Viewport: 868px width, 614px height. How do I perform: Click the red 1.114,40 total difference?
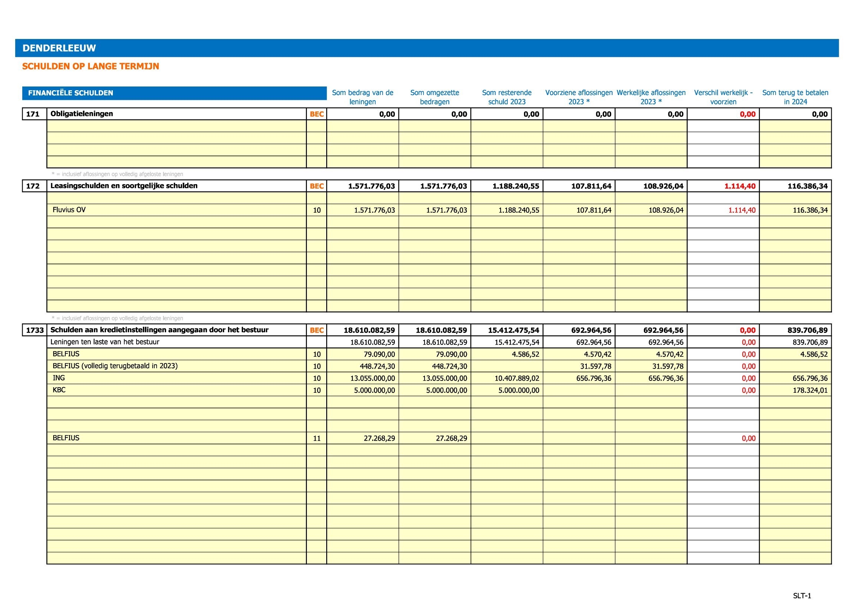(740, 186)
